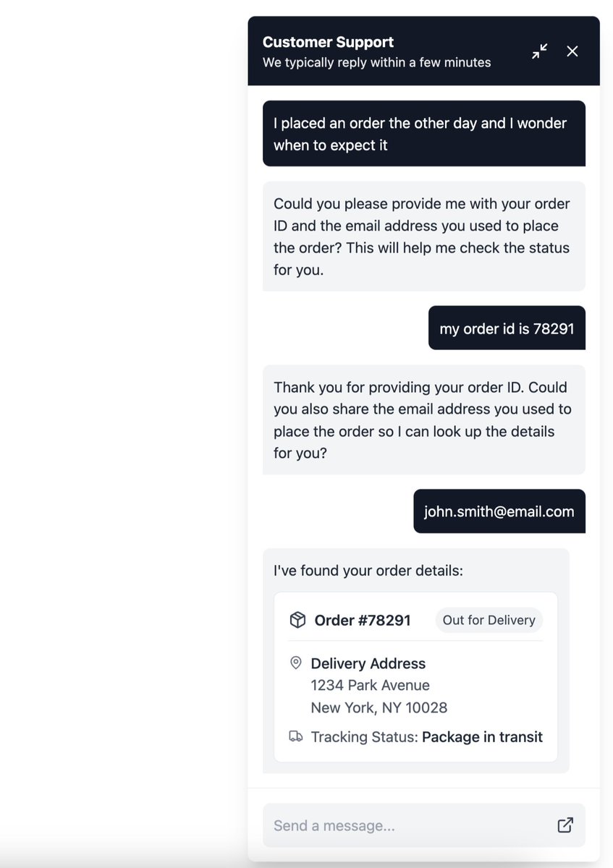Close the Customer Support chat widget
This screenshot has height=868, width=613.
(x=572, y=51)
